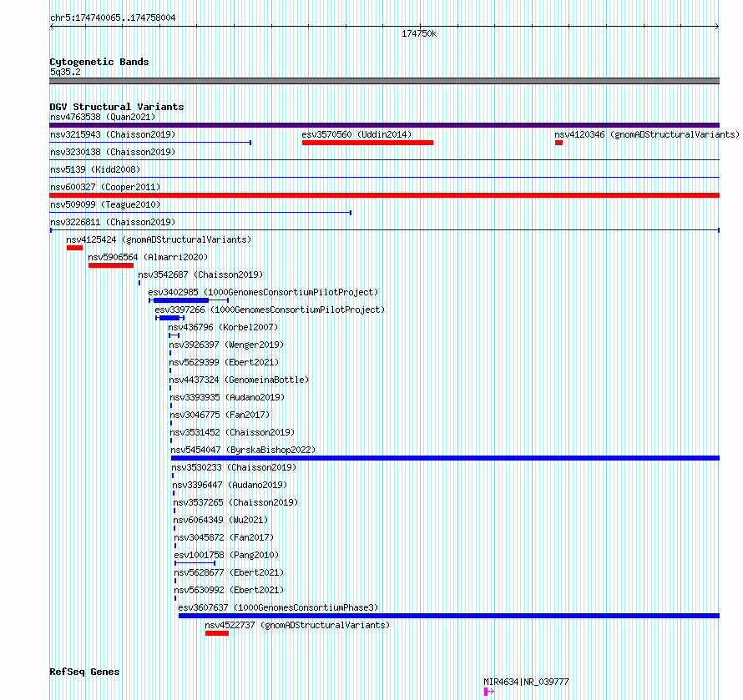The height and width of the screenshot is (700, 743).
Task: Open nsv6064349 (Wu2021) variant
Action: coord(221,520)
